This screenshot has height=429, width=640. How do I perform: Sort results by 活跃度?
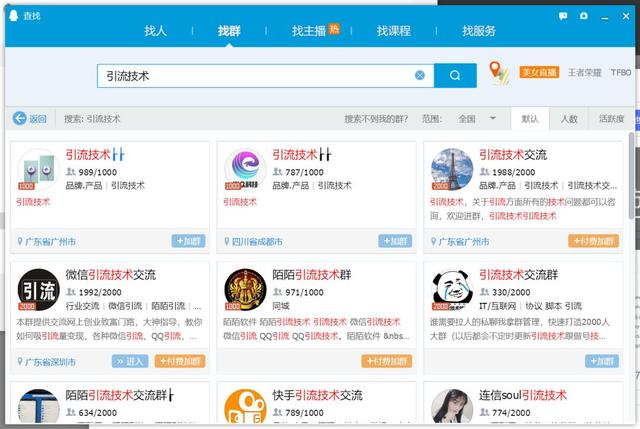pyautogui.click(x=611, y=118)
